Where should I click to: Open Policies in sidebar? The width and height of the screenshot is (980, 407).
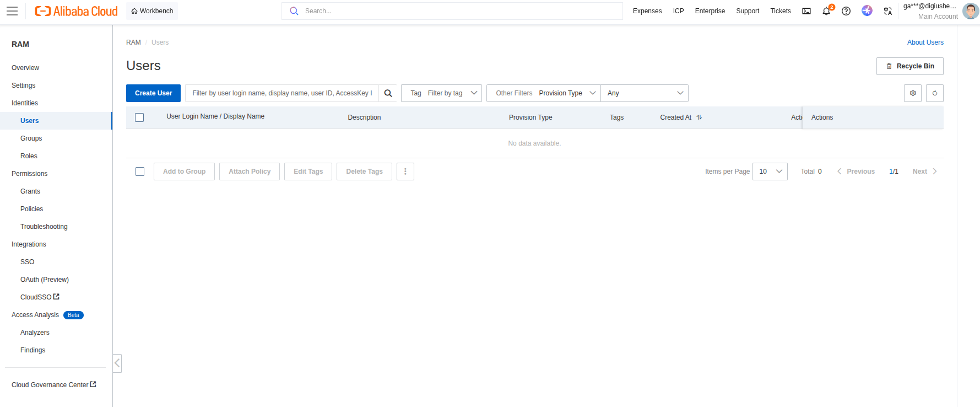(x=32, y=209)
